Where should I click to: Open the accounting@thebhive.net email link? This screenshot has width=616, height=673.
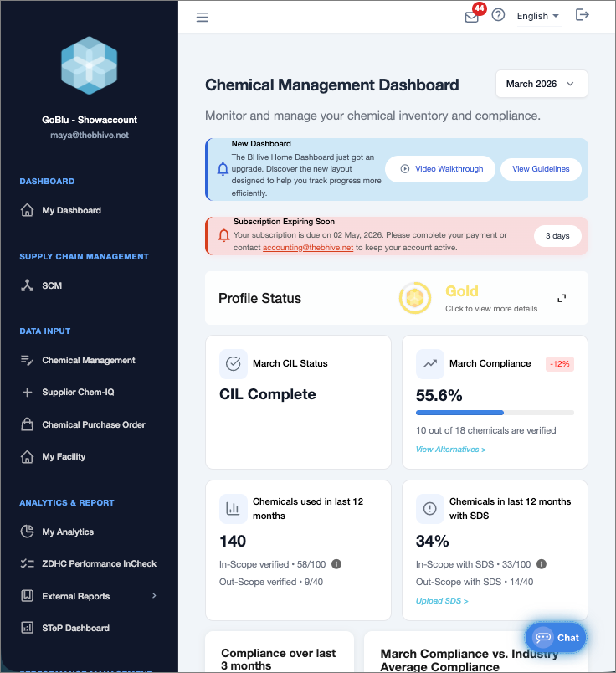308,248
